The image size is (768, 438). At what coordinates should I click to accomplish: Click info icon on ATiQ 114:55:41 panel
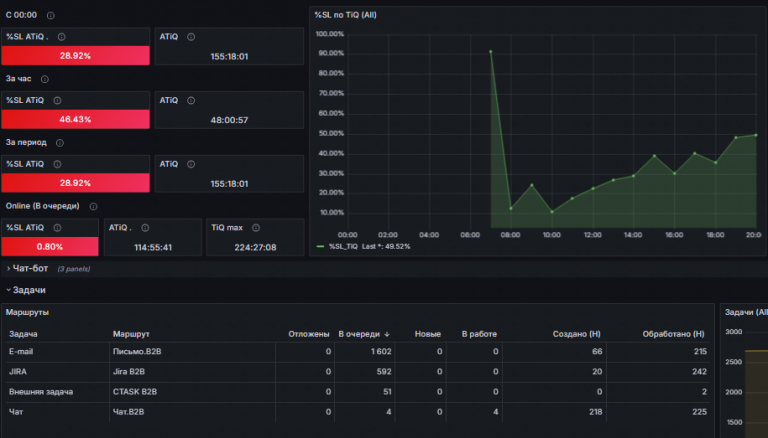coord(145,228)
